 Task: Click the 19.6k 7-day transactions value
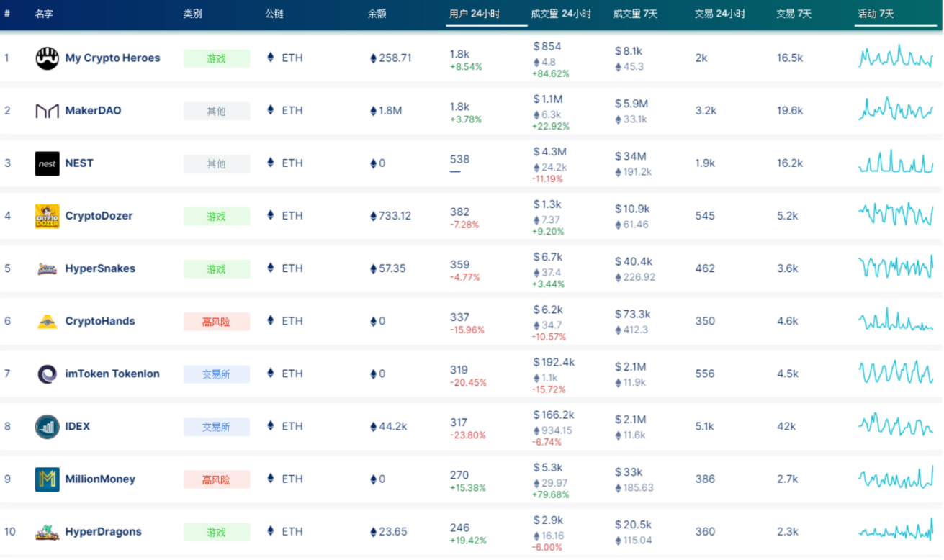790,111
